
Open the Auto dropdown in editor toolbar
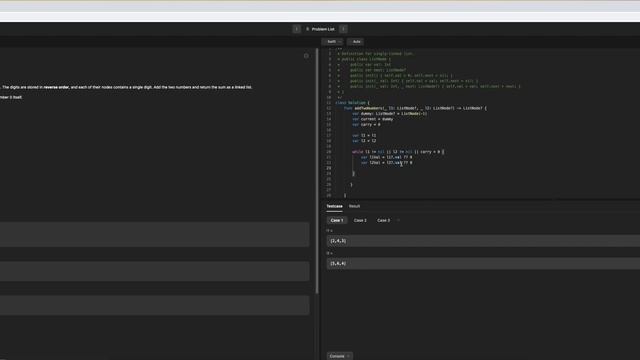[x=356, y=42]
